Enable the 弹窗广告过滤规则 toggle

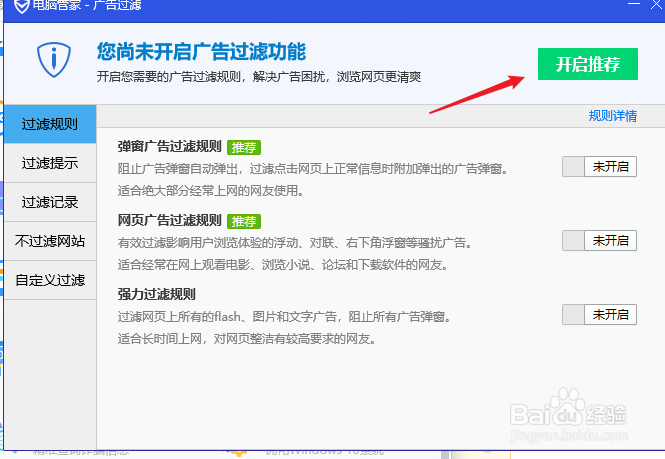click(599, 167)
